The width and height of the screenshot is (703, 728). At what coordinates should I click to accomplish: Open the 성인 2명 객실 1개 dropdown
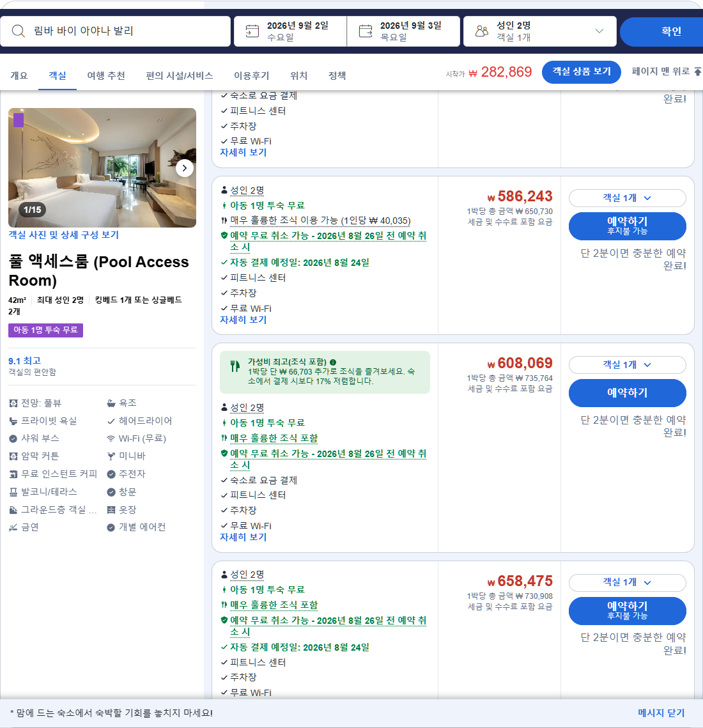click(x=539, y=31)
